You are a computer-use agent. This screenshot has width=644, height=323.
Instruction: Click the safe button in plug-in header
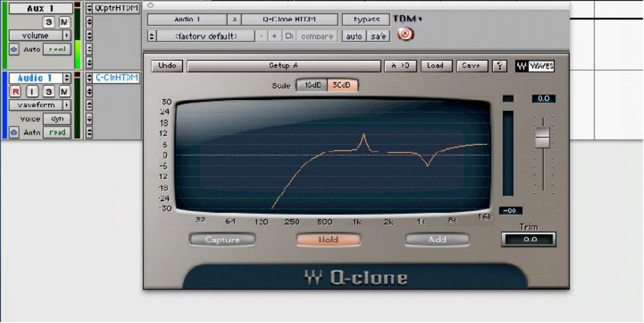378,36
